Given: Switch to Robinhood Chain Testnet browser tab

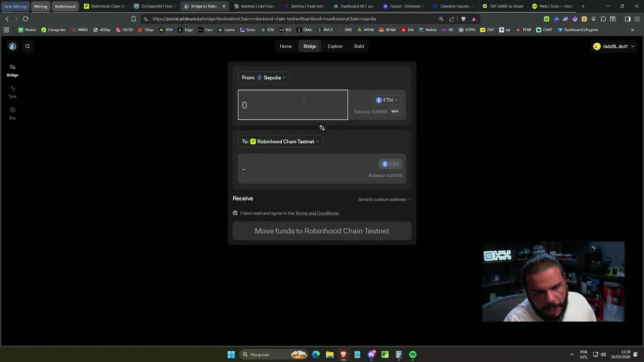Looking at the screenshot, I should click(x=104, y=6).
